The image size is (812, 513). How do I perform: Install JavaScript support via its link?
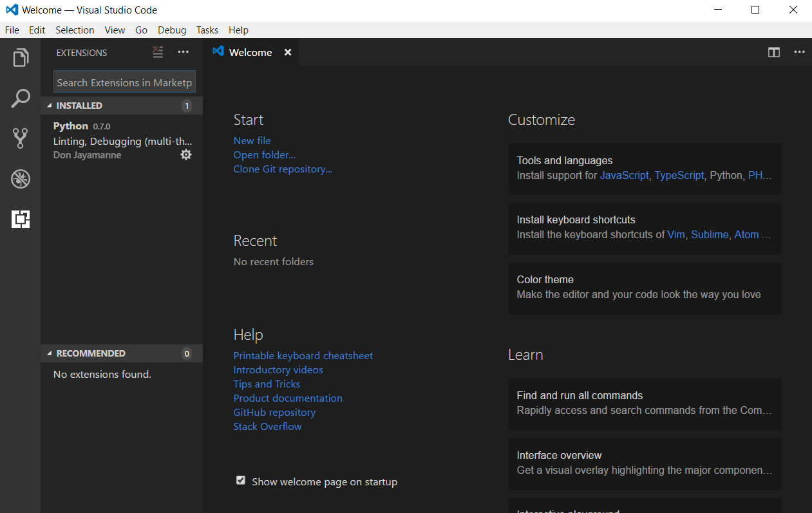click(625, 175)
